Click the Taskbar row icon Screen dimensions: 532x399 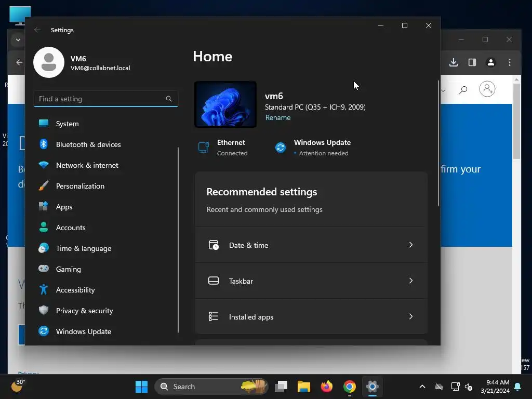[214, 281]
